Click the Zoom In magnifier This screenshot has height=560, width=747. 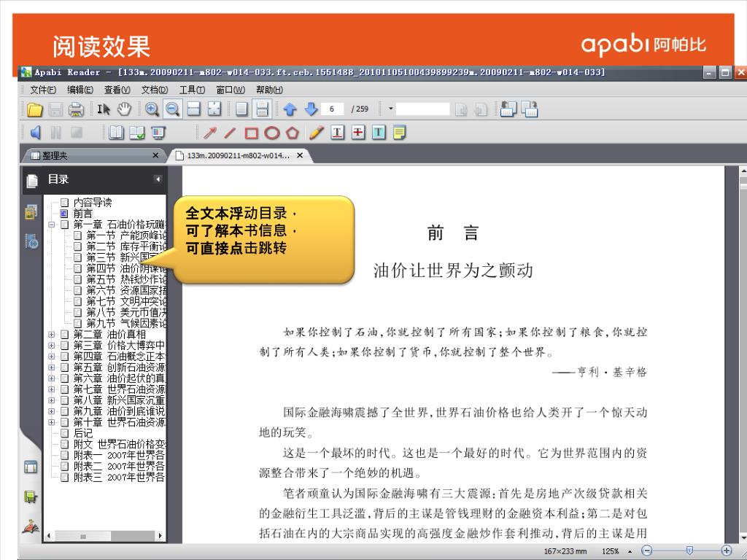pos(152,109)
